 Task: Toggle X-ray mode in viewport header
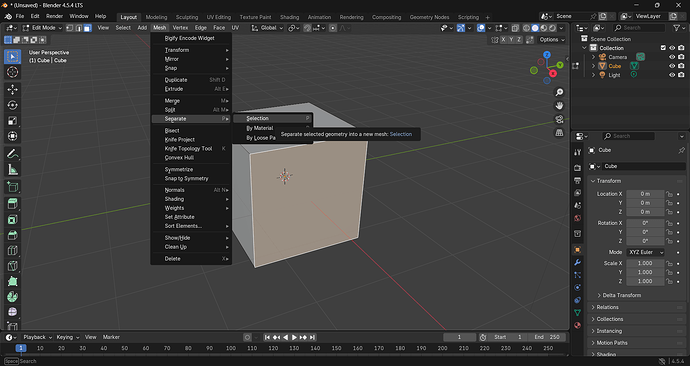coord(515,28)
